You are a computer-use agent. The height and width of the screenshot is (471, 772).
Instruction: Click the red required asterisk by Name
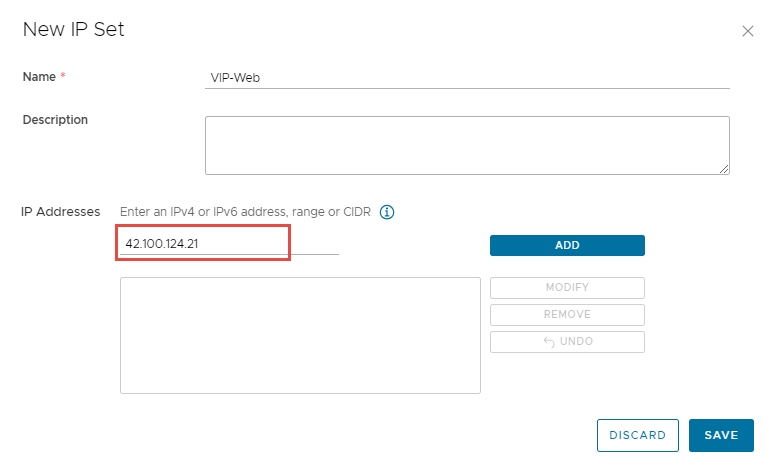coord(63,77)
